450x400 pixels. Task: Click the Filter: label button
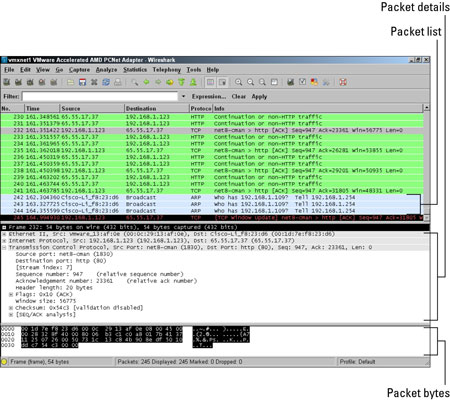tap(11, 96)
